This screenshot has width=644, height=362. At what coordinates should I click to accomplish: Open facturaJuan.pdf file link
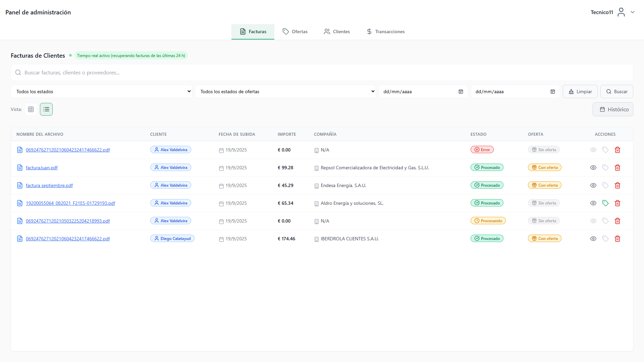(42, 168)
